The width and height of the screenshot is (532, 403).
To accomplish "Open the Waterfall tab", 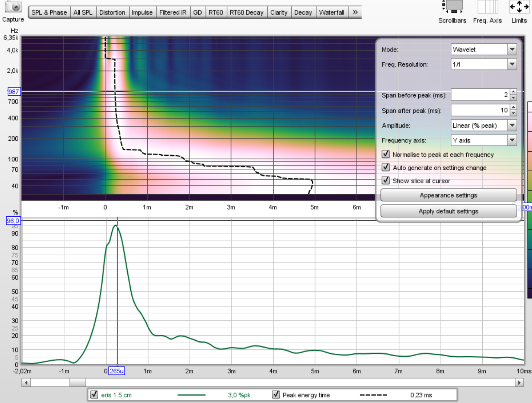I will 331,12.
